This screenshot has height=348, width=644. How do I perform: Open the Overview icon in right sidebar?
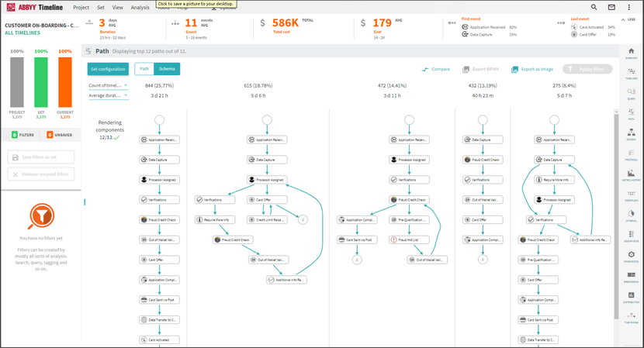(631, 53)
